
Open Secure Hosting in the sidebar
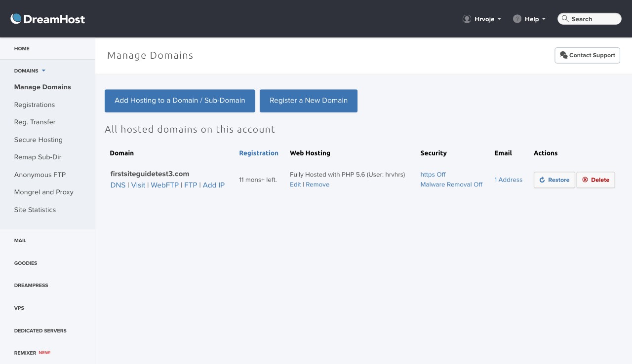tap(39, 140)
